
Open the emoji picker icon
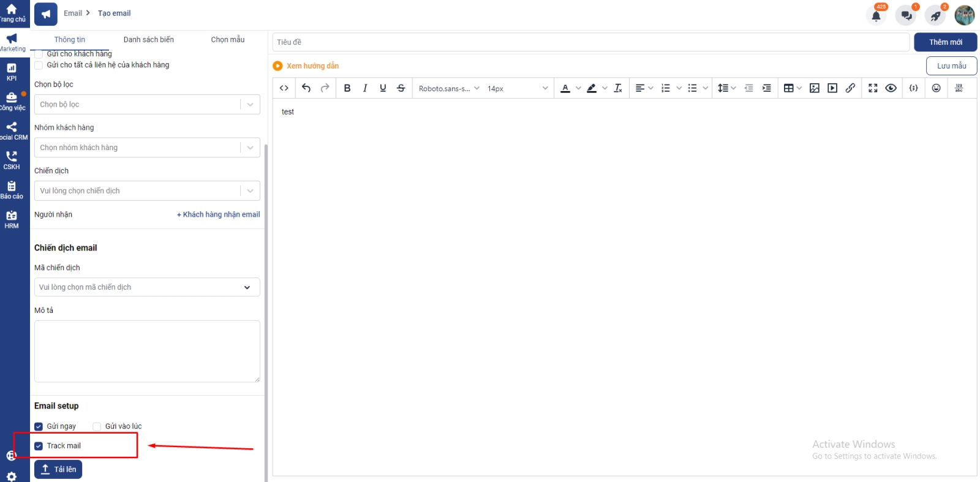[936, 88]
